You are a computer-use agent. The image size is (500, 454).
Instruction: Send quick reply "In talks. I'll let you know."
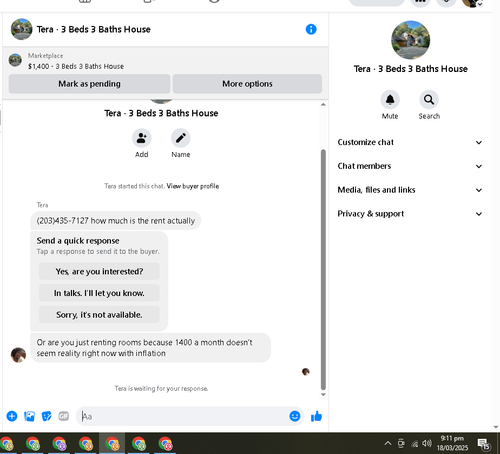[x=99, y=293]
